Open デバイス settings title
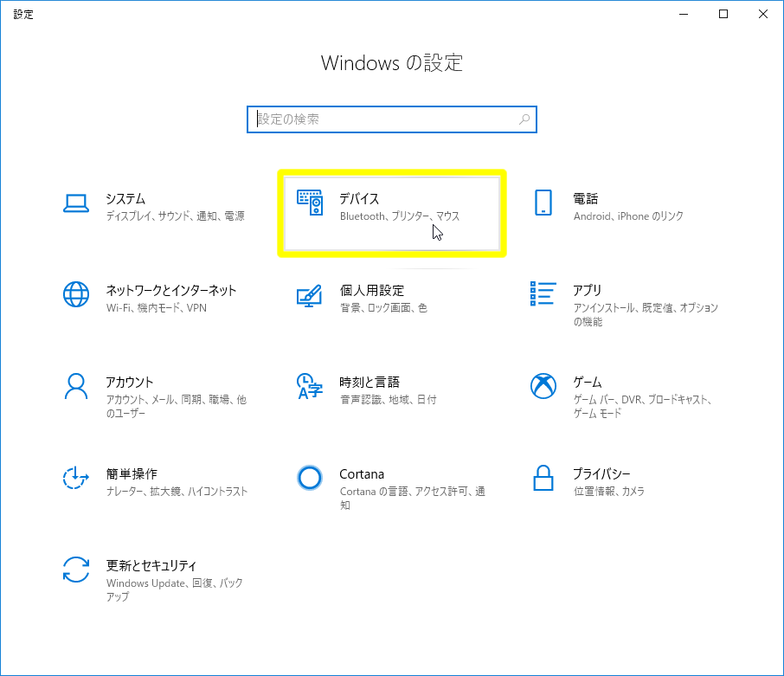This screenshot has height=676, width=784. pyautogui.click(x=359, y=199)
